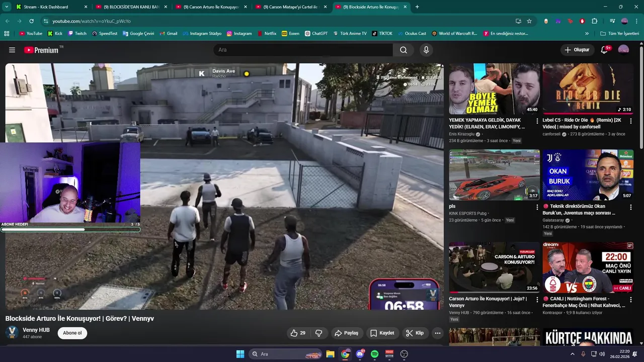Viewport: 644px width, 362px height.
Task: Subscribe with the Abone ol button
Action: pos(72,333)
